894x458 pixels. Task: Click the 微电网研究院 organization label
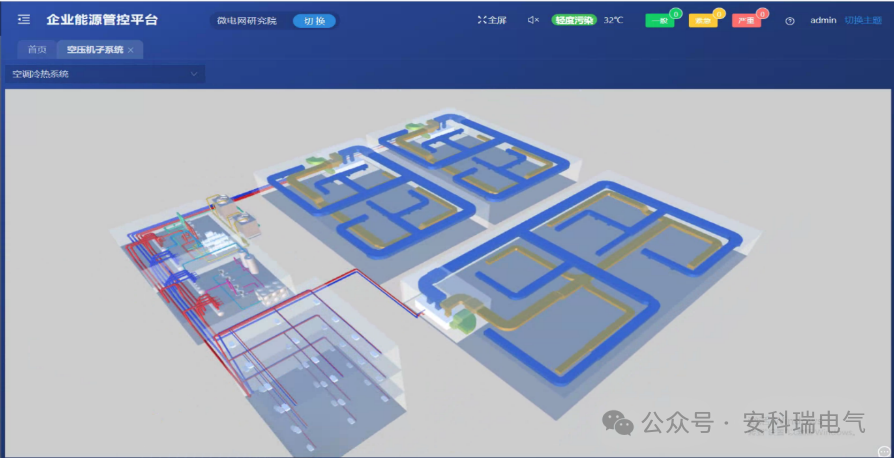pos(247,21)
